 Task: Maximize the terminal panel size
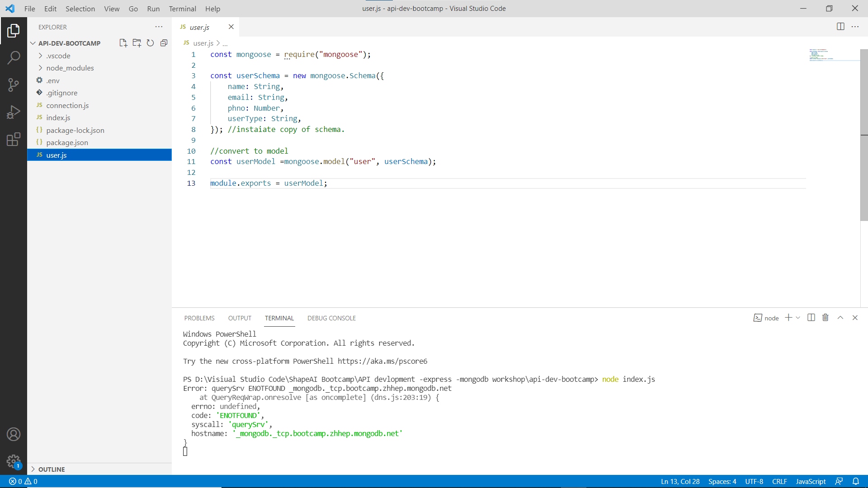pyautogui.click(x=840, y=318)
